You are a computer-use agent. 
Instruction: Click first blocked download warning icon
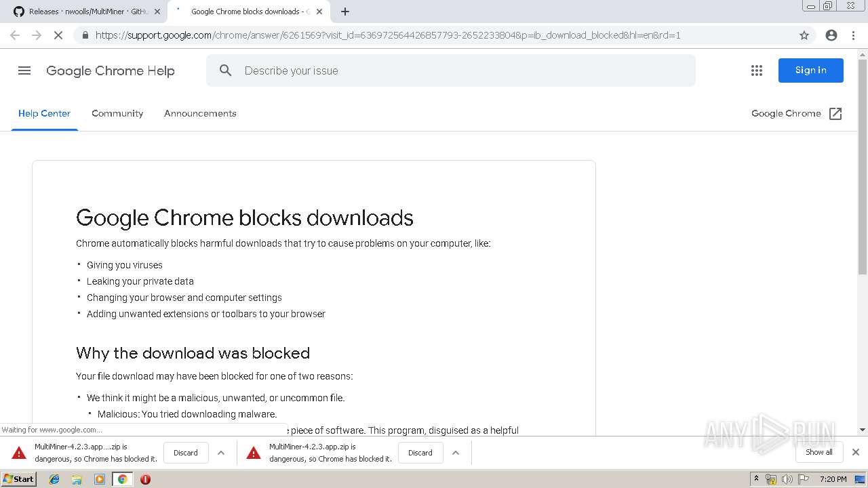[19, 453]
